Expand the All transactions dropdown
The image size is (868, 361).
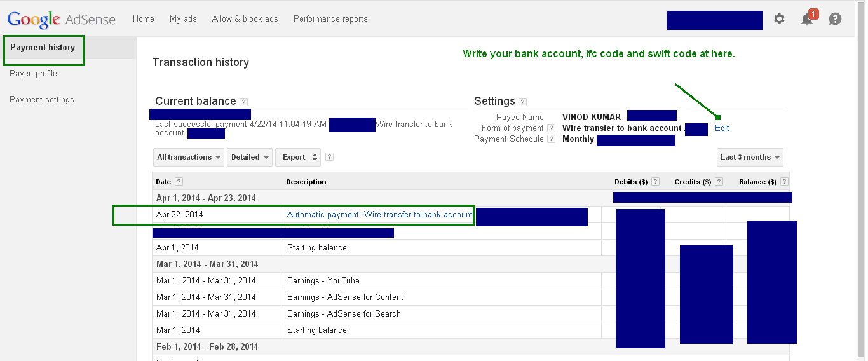(x=189, y=157)
